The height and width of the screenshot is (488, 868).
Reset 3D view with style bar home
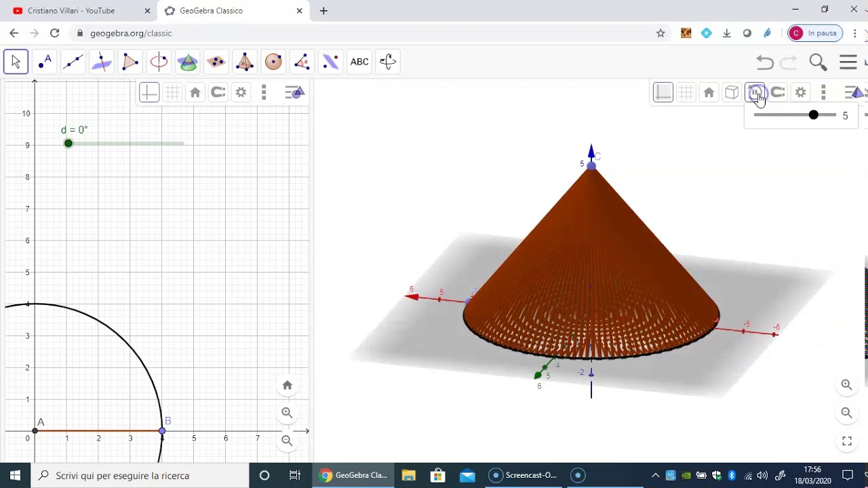click(x=709, y=92)
